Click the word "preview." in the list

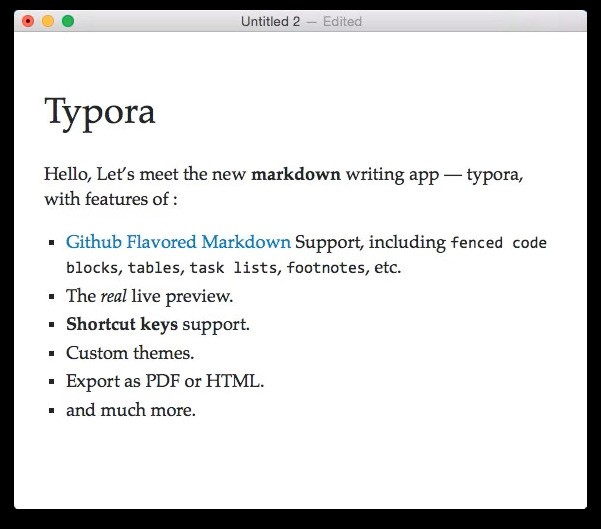(199, 297)
